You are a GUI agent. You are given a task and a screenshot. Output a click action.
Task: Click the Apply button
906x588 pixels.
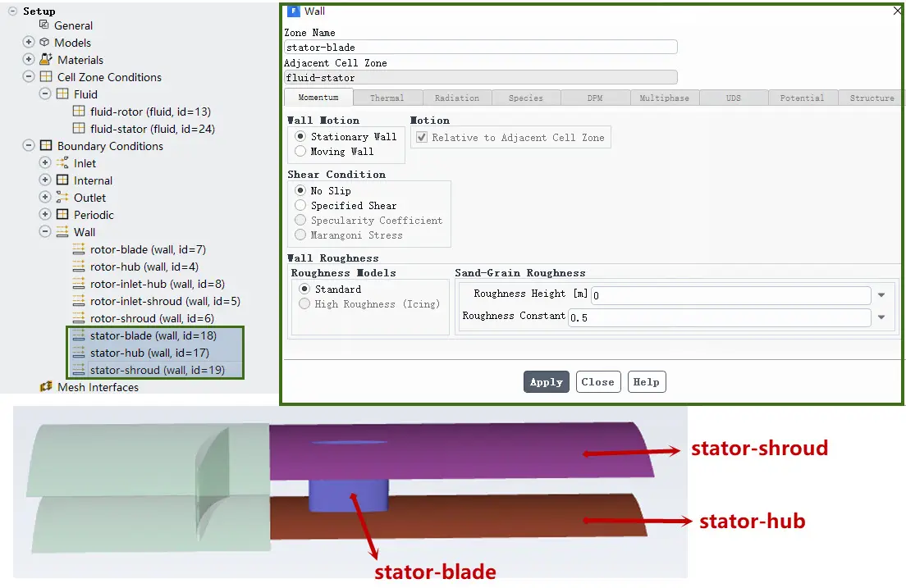click(546, 382)
